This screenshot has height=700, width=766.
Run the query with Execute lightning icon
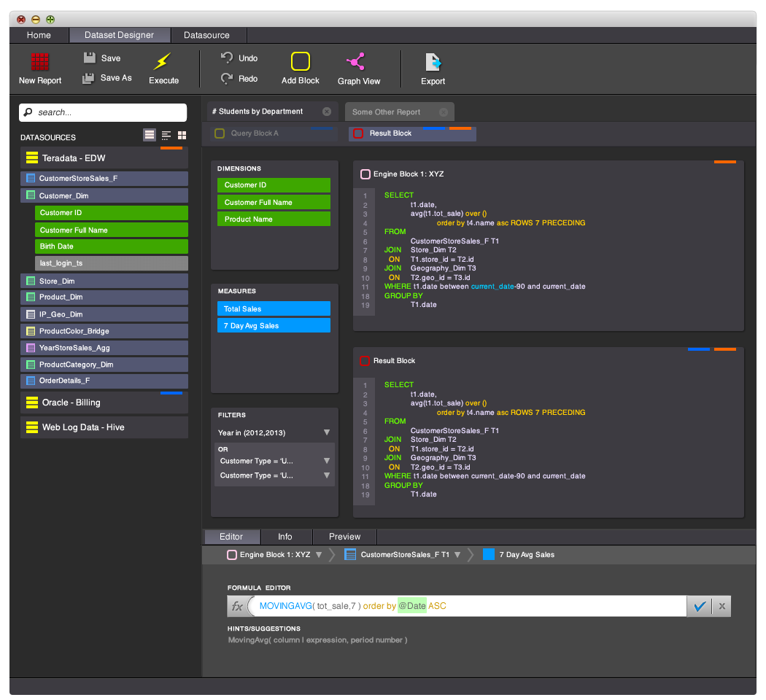tap(163, 61)
